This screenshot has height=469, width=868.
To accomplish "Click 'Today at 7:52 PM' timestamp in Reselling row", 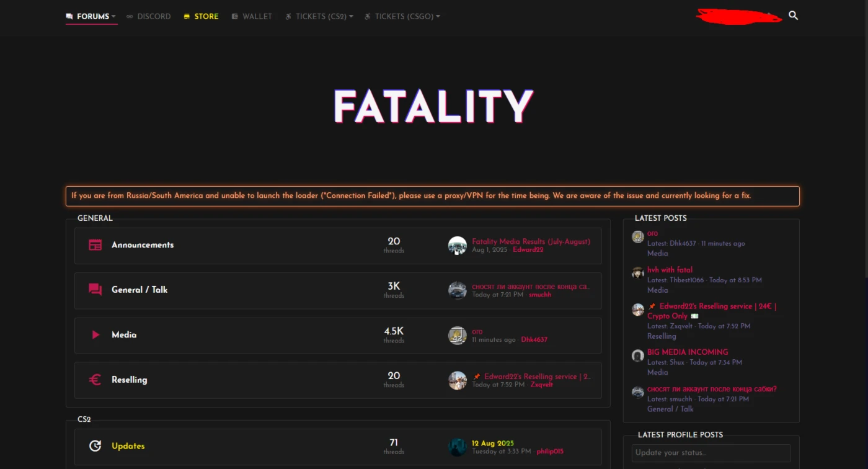I will (x=498, y=385).
